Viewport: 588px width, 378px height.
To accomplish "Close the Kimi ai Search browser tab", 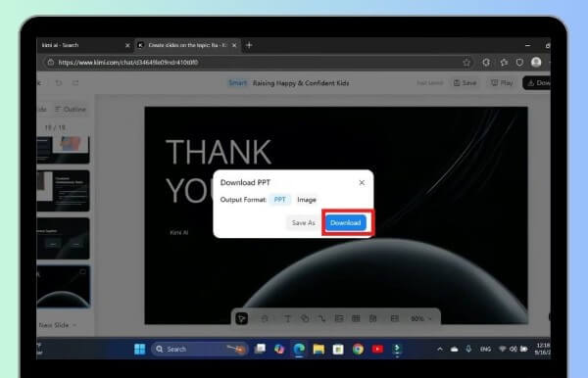I will (x=127, y=45).
